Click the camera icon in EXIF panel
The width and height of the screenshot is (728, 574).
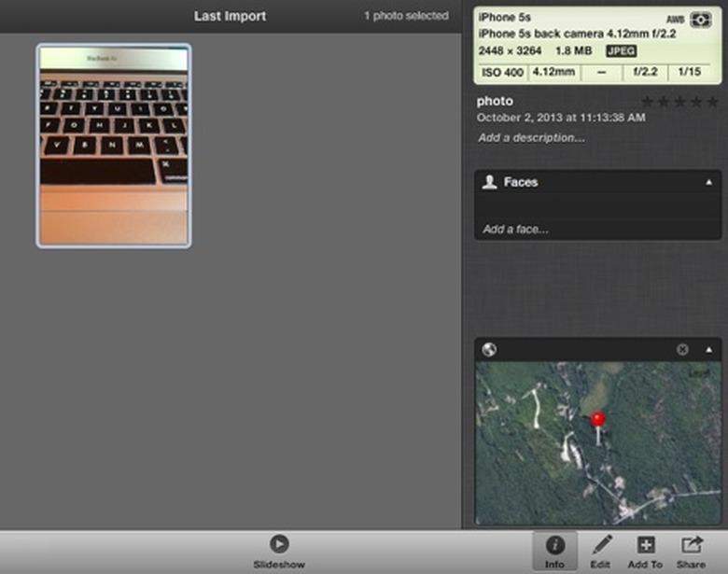[x=700, y=20]
